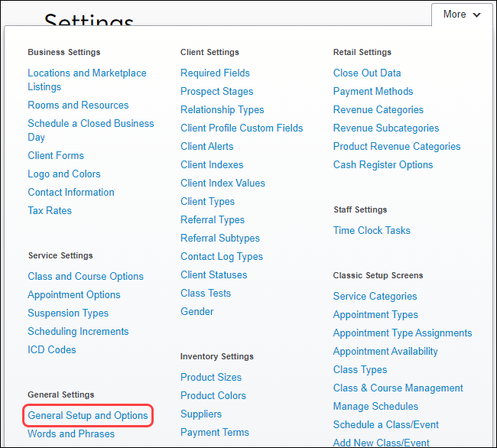Open the Gender settings link
Viewport: 497px width, 448px height.
tap(197, 312)
